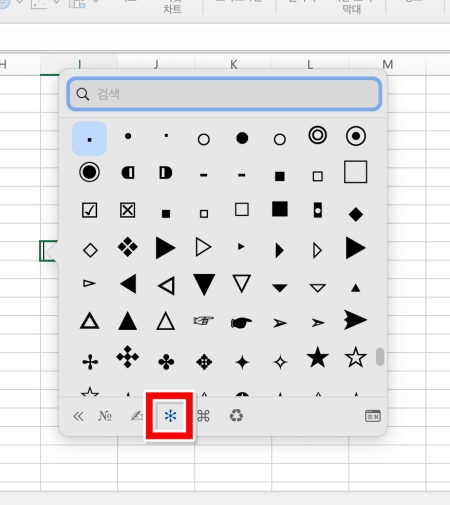Open the letterlike № symbols category
450x505 pixels.
point(105,416)
